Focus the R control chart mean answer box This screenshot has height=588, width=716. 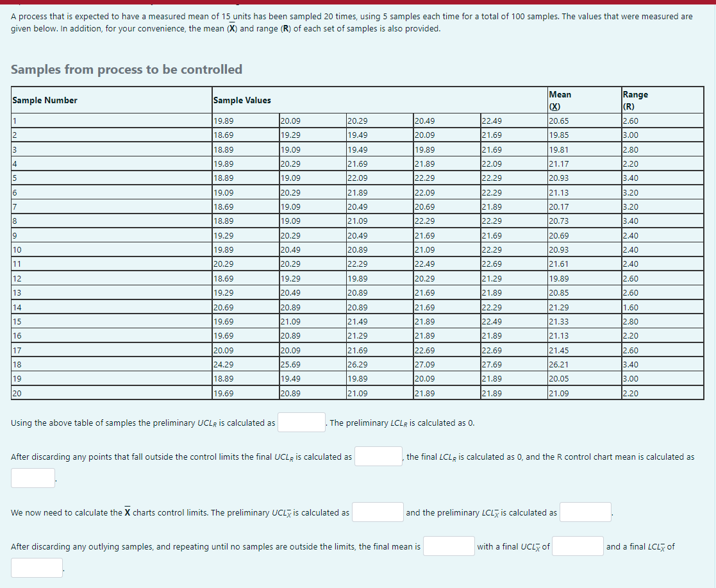point(33,478)
